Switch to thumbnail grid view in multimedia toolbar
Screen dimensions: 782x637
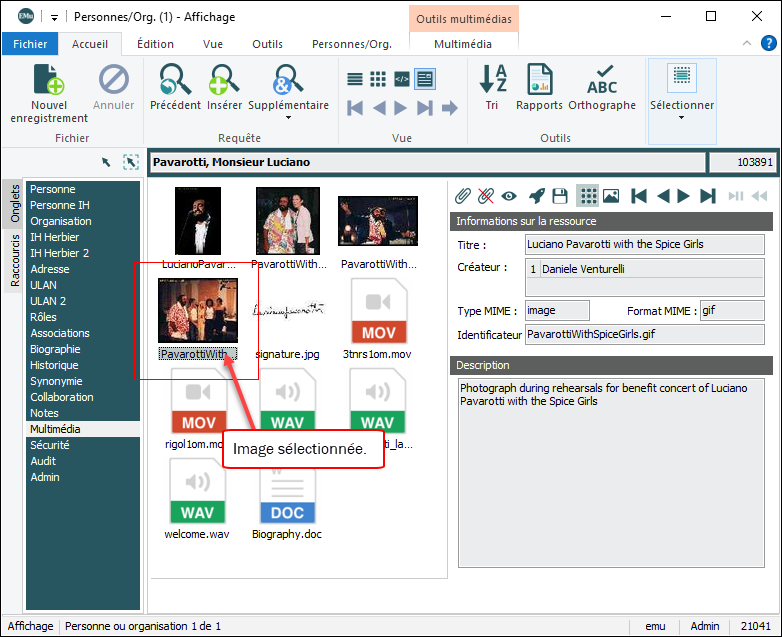[x=588, y=196]
